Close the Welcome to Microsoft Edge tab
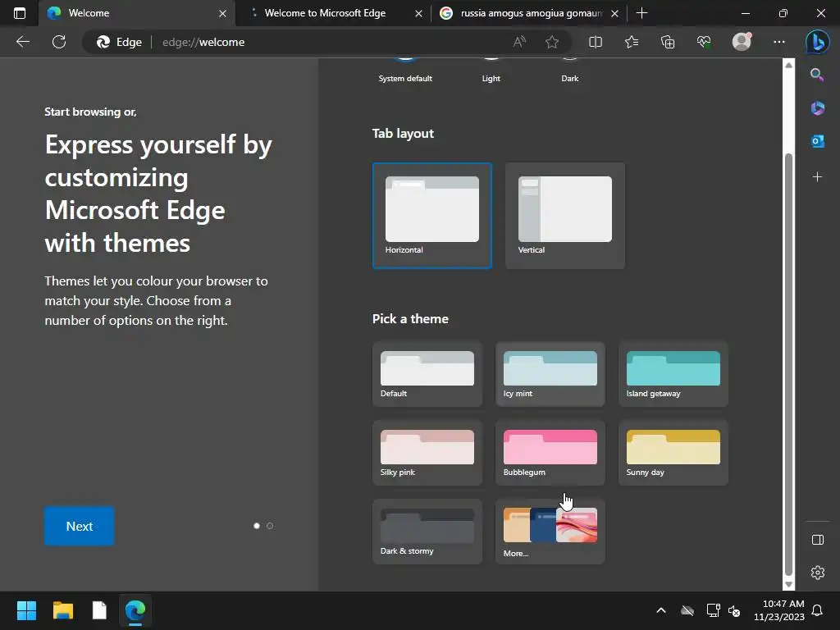The height and width of the screenshot is (630, 840). coord(418,13)
